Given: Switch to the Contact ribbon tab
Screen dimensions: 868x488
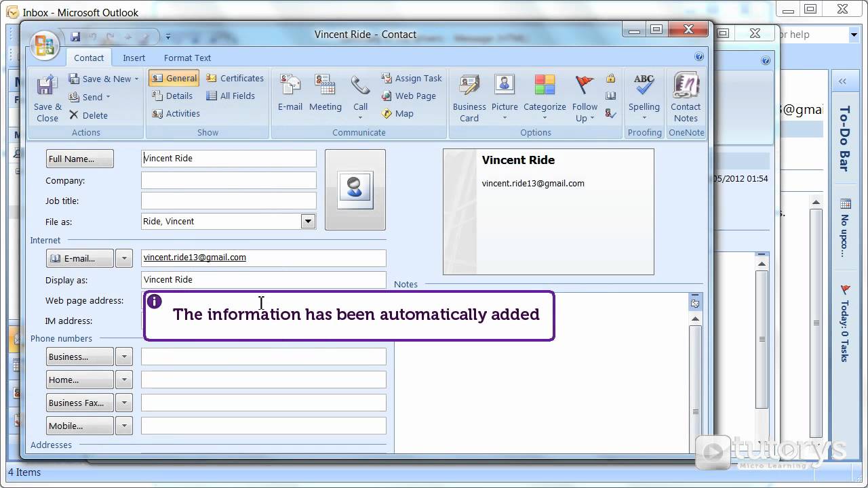Looking at the screenshot, I should point(89,58).
